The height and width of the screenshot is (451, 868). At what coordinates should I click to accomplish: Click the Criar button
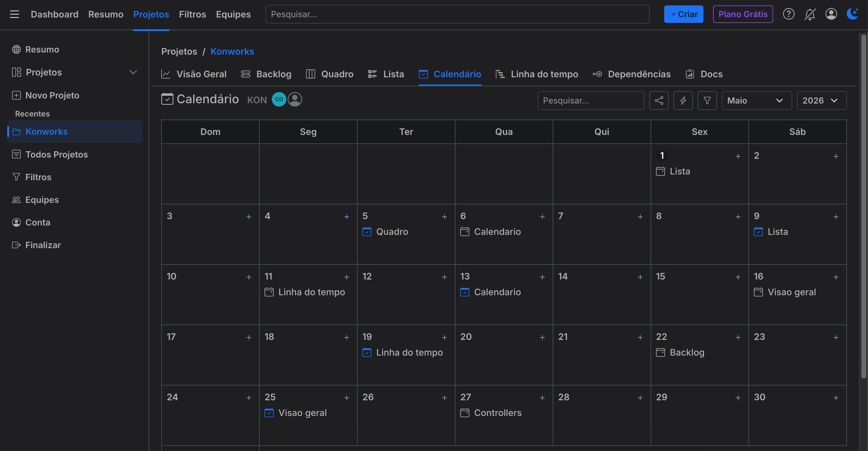tap(683, 14)
